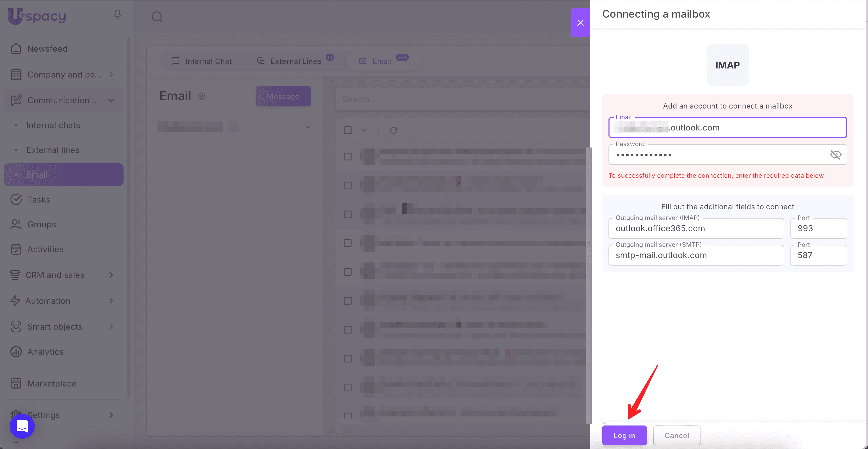The width and height of the screenshot is (868, 449).
Task: Open Analytics from sidebar
Action: 45,352
